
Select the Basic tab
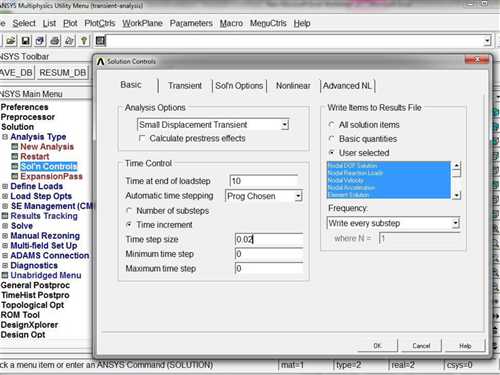[x=131, y=85]
